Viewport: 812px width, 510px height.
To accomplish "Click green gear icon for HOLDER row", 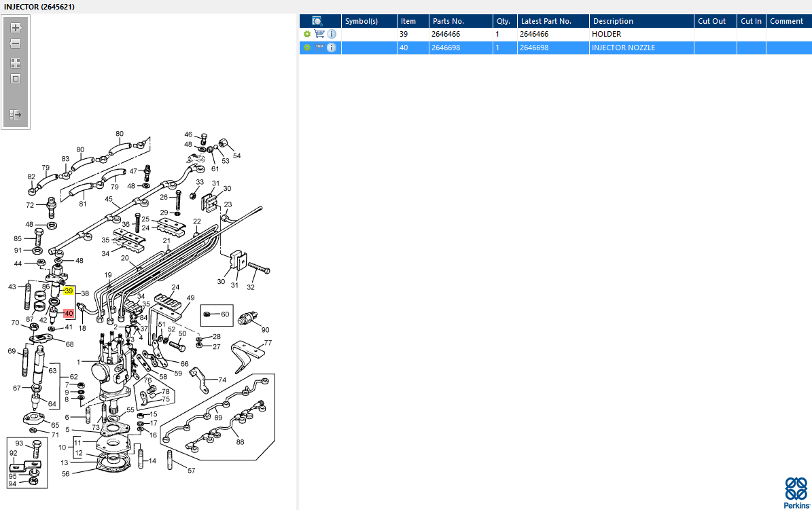I will 307,34.
